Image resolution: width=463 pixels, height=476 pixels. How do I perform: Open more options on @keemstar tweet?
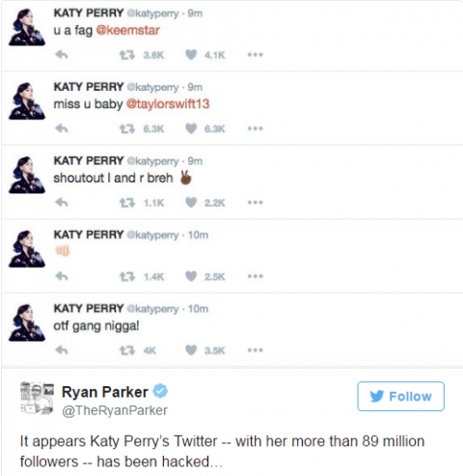(256, 55)
